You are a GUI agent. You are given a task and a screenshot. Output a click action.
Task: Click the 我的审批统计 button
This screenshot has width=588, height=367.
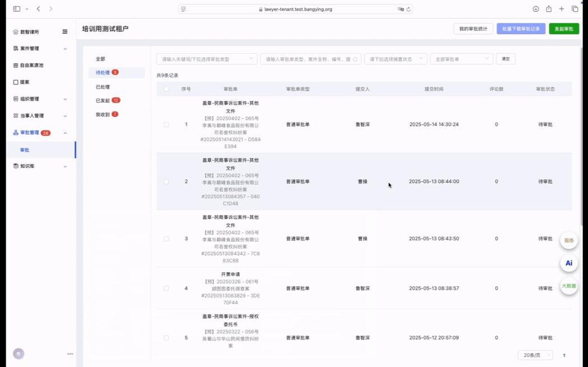tap(473, 29)
